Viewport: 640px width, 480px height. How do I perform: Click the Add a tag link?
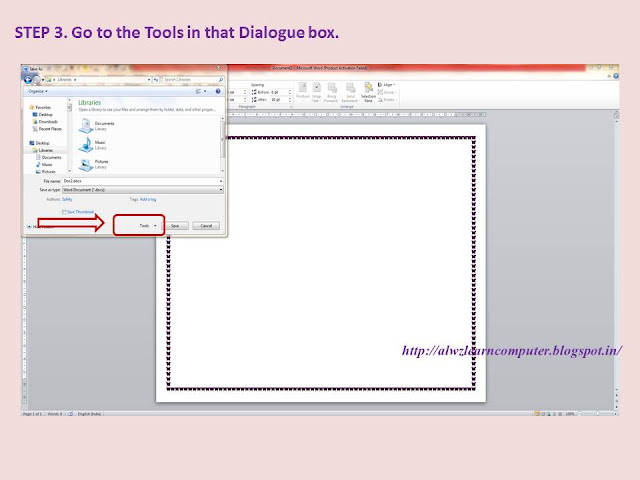coord(148,199)
